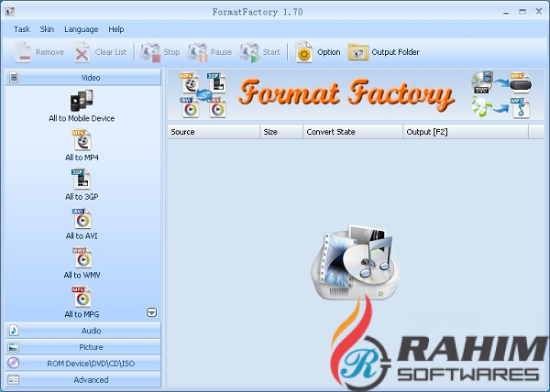Viewport: 550px width, 392px height.
Task: Select the All to Mobile Device icon
Action: tap(82, 100)
